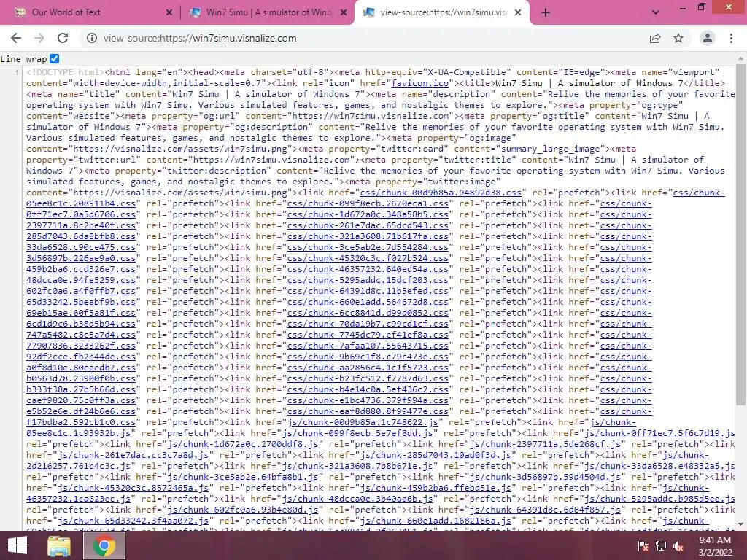This screenshot has height=560, width=747.
Task: Open css/chunk-b4e14c0a.5ef436c2.css link
Action: [368, 389]
